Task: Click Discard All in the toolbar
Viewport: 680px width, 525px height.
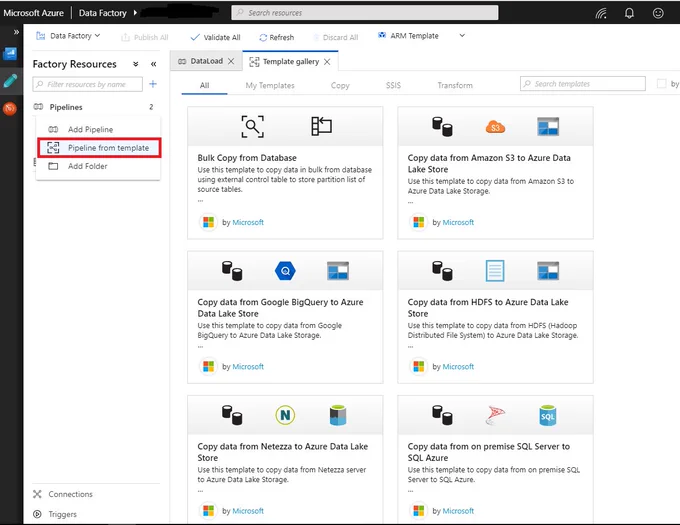Action: 335,37
